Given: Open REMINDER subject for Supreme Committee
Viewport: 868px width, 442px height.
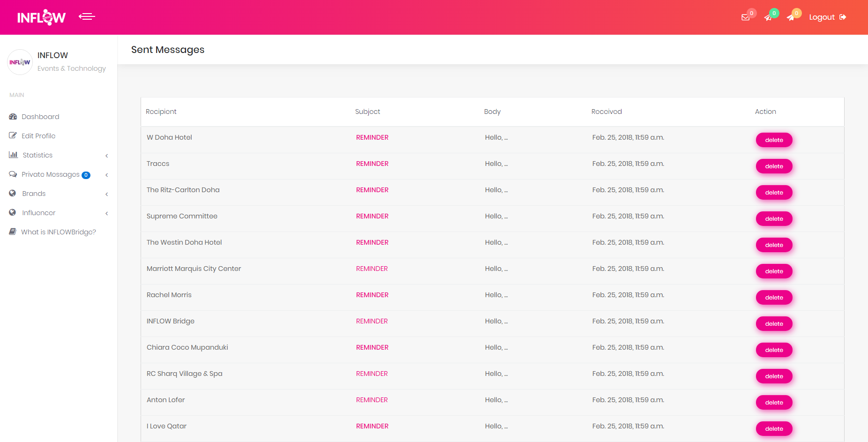Looking at the screenshot, I should [372, 216].
